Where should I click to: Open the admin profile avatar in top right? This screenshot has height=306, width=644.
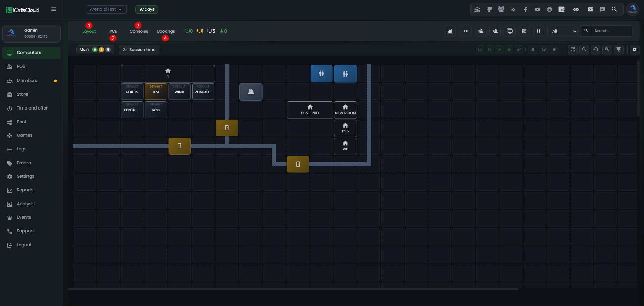coord(633,9)
